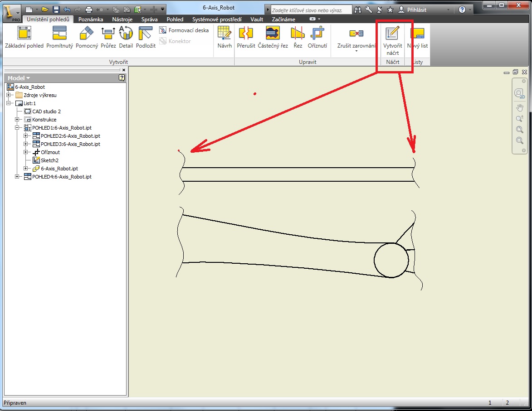Activate the Detail view tool

pyautogui.click(x=126, y=37)
